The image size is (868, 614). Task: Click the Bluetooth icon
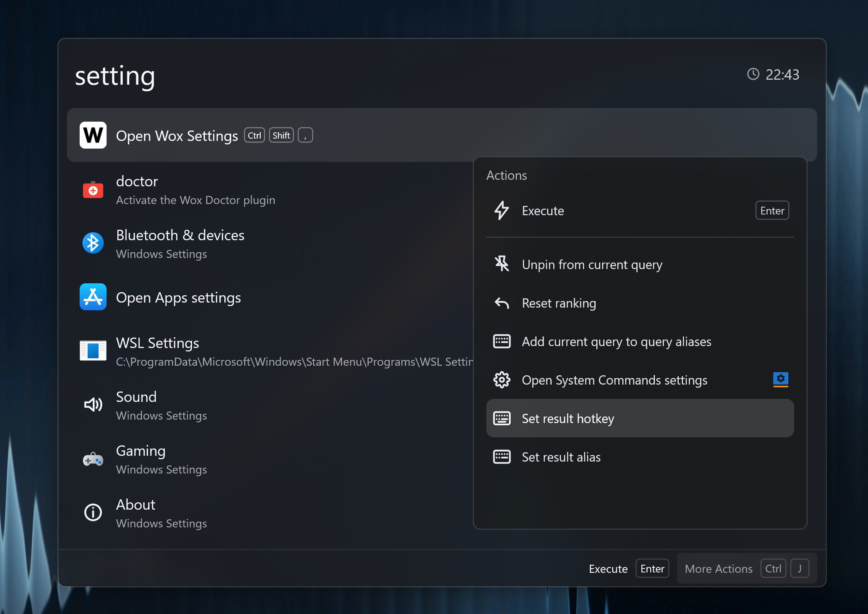pyautogui.click(x=93, y=243)
